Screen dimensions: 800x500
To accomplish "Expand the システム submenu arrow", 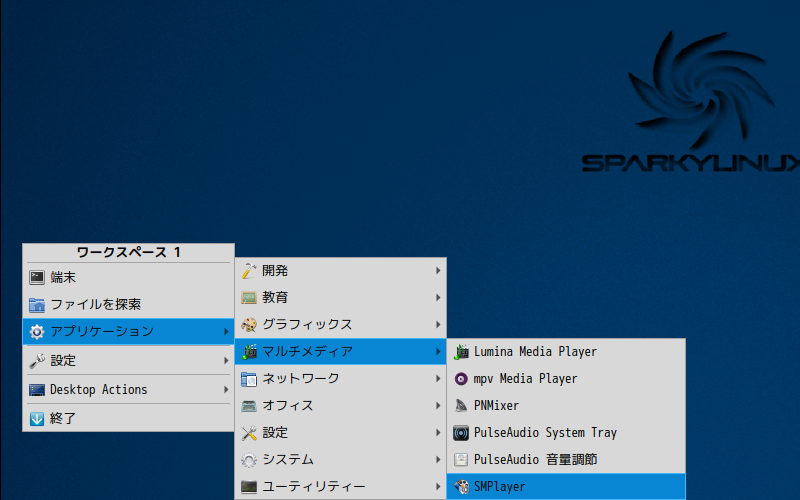I will [x=438, y=460].
